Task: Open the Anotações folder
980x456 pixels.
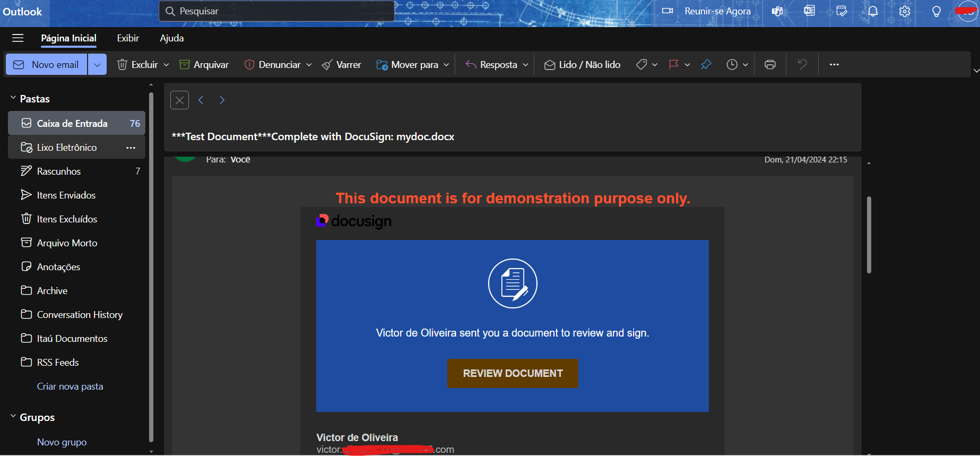Action: [76, 266]
